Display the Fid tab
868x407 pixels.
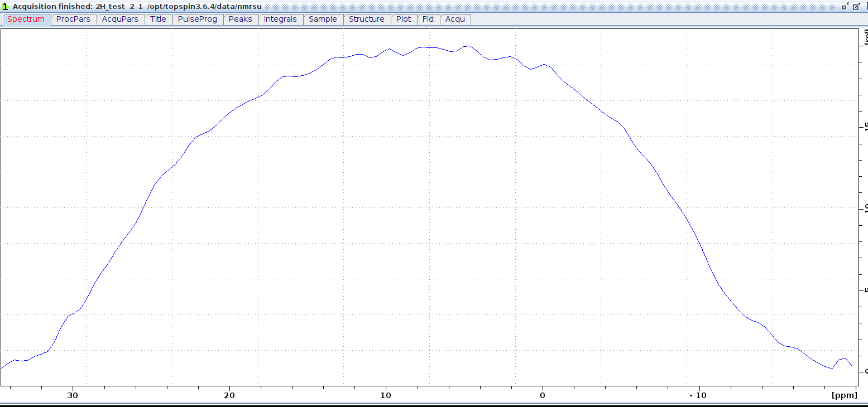[x=428, y=19]
